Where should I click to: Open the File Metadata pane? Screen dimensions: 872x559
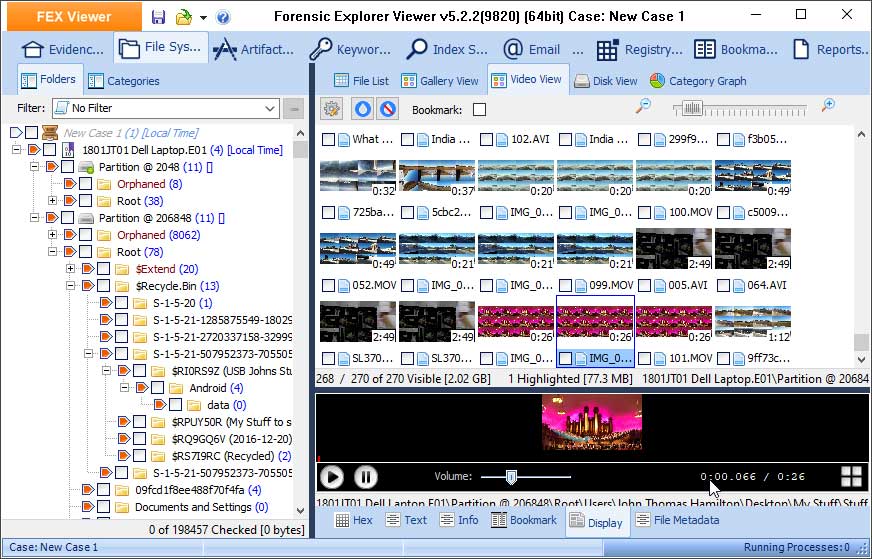pos(677,520)
